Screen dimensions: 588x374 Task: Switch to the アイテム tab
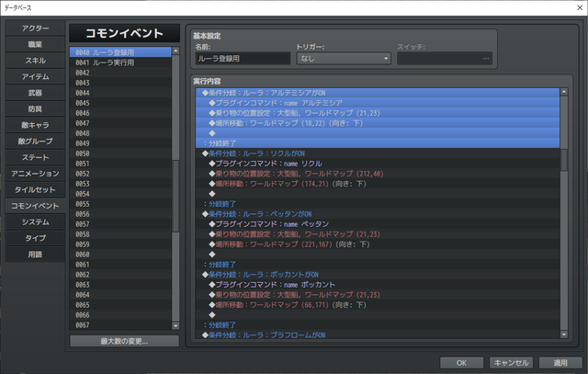click(x=35, y=76)
